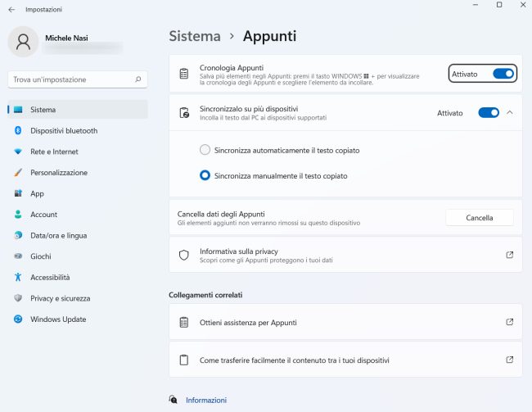Disable the Cronologia Appunti toggle
Screen dimensions: 532x412
click(x=503, y=74)
